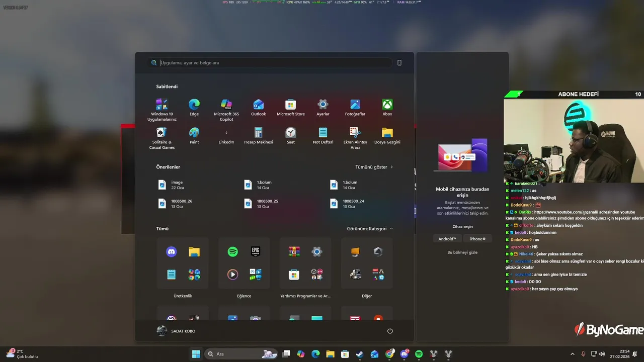Open Discord from taskbar

tap(404, 354)
